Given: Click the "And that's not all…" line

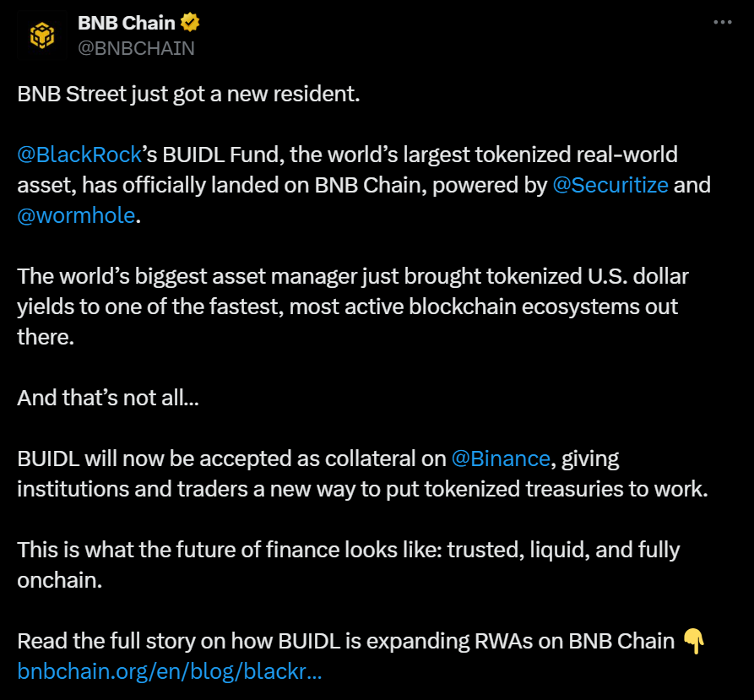Looking at the screenshot, I should point(108,398).
